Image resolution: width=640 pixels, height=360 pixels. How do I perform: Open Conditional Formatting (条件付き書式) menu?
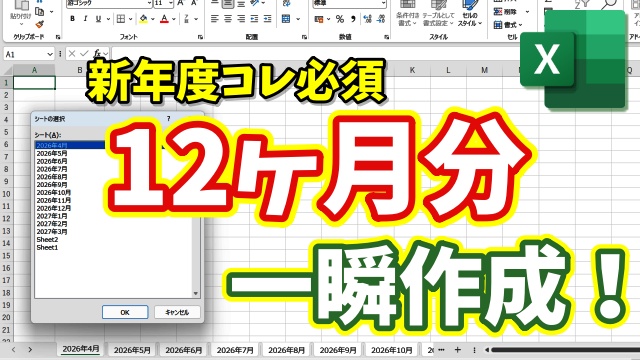point(407,13)
